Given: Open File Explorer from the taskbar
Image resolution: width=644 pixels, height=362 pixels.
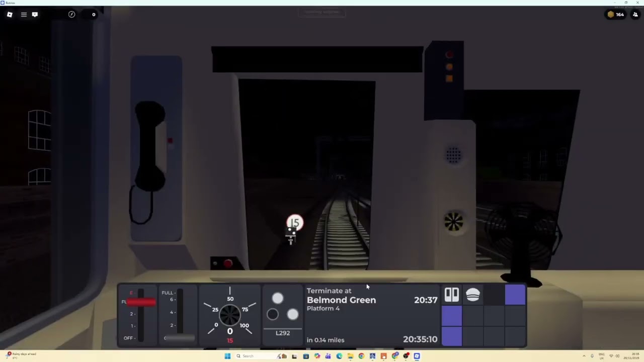Looking at the screenshot, I should click(x=350, y=356).
